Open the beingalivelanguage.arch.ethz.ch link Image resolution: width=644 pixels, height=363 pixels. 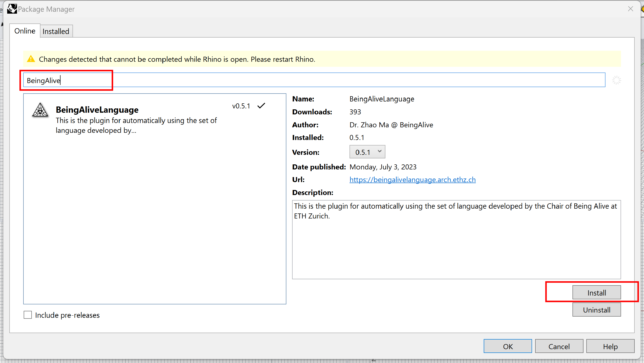tap(412, 180)
